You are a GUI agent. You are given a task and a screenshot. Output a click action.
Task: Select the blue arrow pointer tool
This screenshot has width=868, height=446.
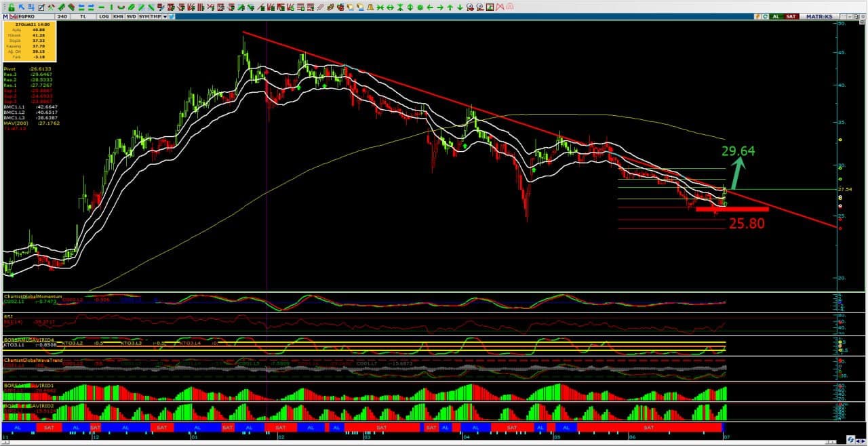point(22,7)
